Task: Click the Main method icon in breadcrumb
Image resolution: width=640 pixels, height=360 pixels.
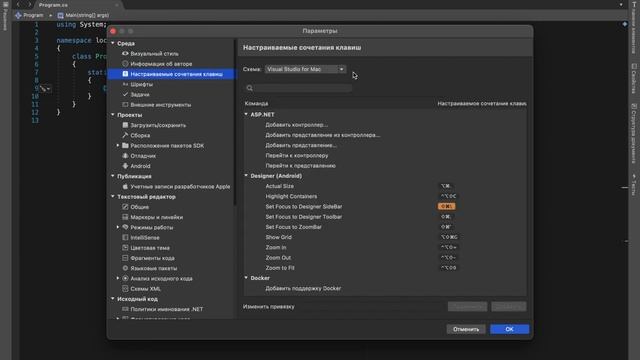Action: [60, 15]
